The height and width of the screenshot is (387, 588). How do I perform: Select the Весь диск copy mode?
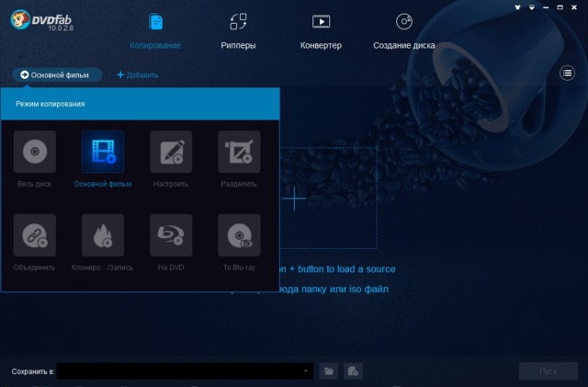[34, 153]
